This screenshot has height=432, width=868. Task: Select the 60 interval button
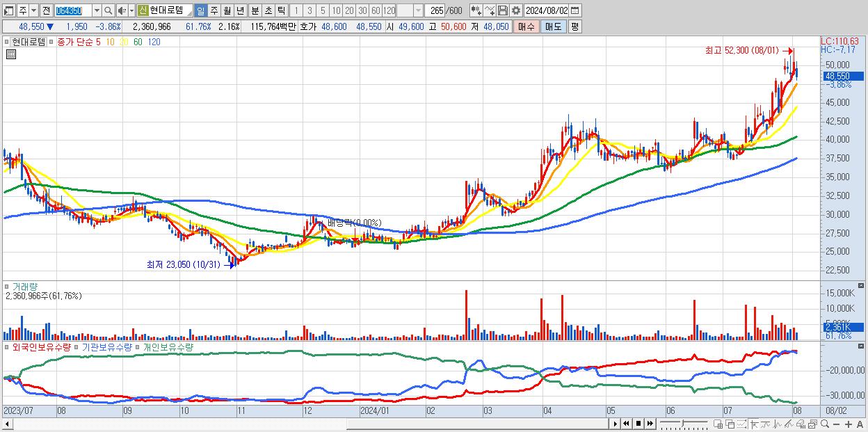[x=376, y=10]
